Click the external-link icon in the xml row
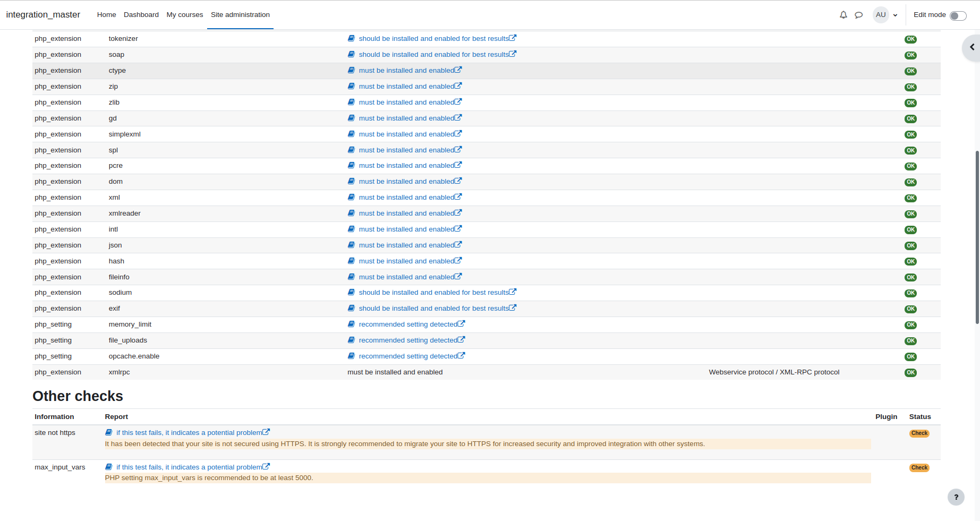This screenshot has height=521, width=980. [x=458, y=197]
